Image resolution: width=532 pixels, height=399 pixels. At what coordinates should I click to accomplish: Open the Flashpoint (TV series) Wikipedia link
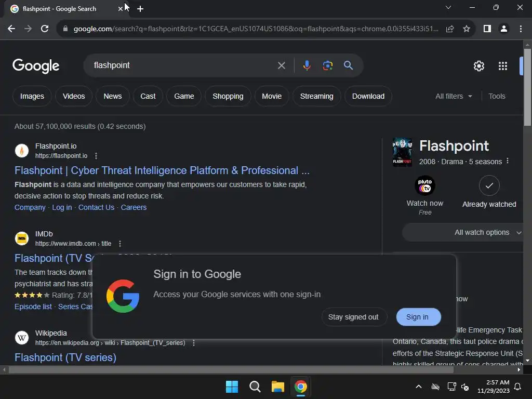click(x=65, y=357)
